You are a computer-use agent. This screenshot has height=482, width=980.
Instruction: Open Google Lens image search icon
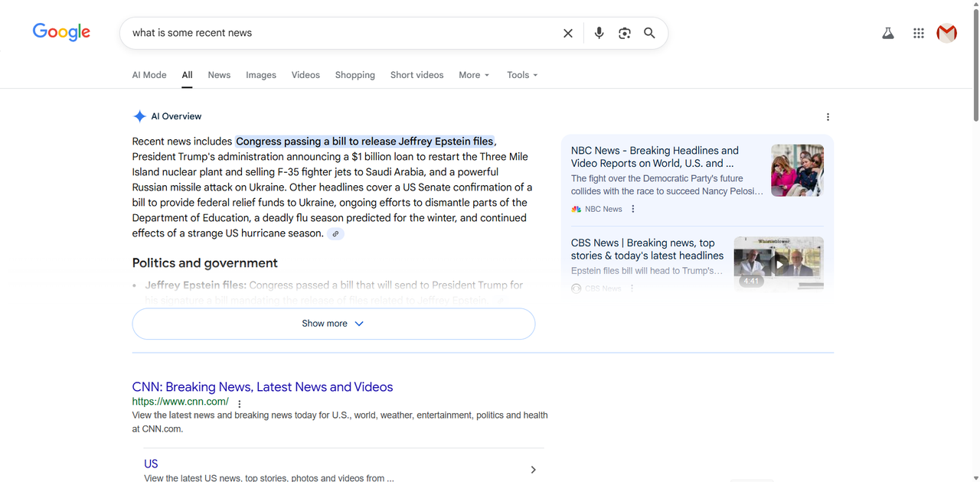pos(625,33)
